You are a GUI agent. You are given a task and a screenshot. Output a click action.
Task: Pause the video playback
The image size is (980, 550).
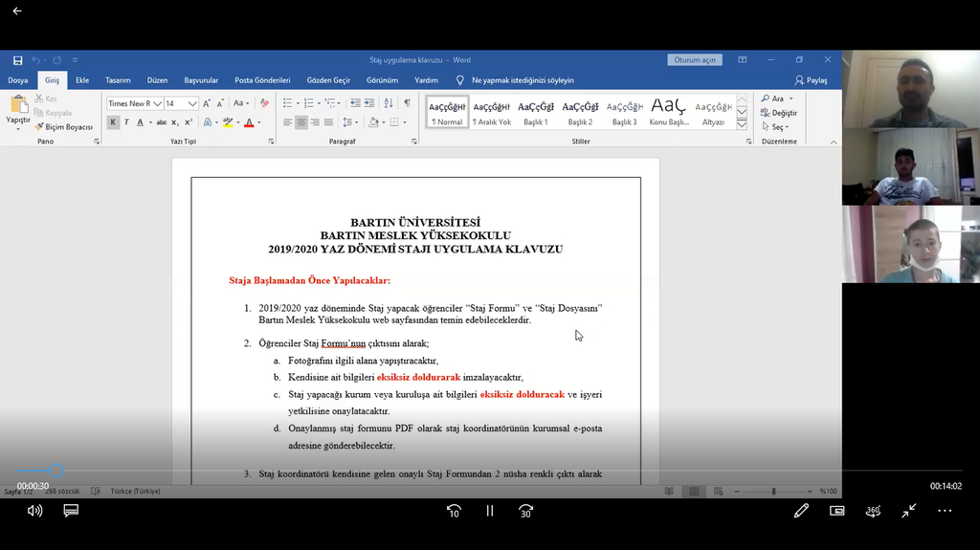[x=490, y=511]
